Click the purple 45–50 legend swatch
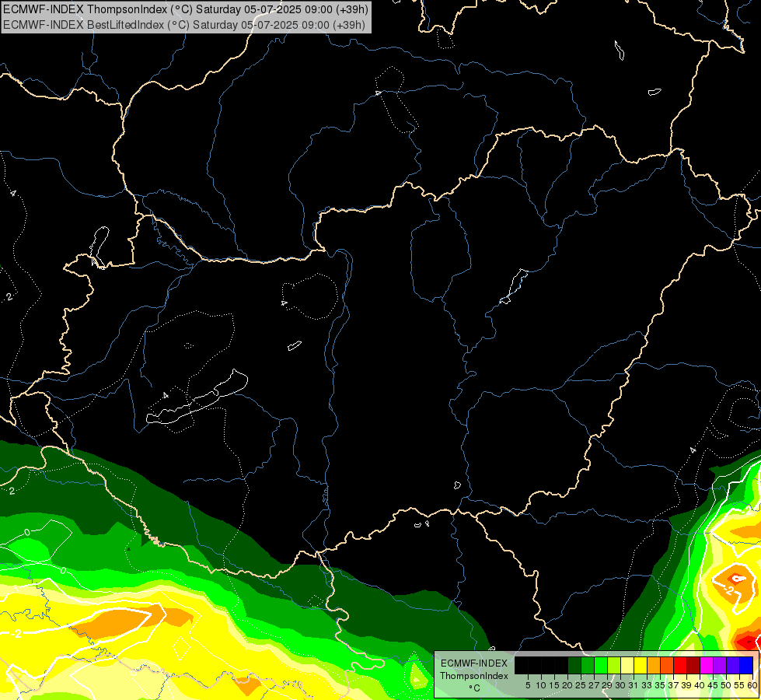Viewport: 761px width, 700px height. (x=720, y=666)
